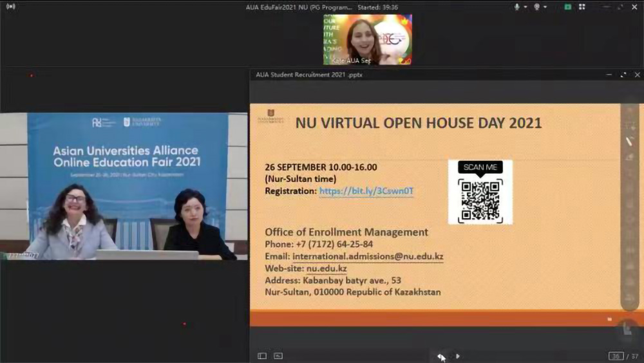The height and width of the screenshot is (363, 644).
Task: Close the AUA Student Recruitment pptx panel
Action: (x=637, y=75)
